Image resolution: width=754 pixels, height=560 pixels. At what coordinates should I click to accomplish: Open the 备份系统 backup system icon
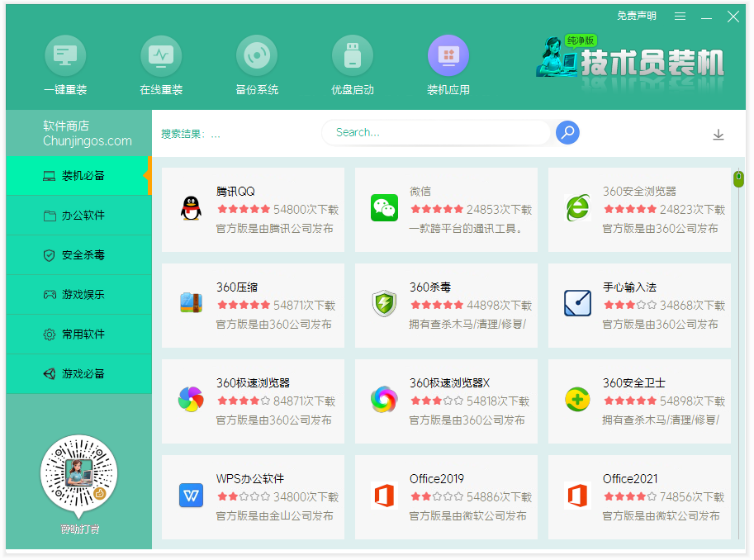257,56
